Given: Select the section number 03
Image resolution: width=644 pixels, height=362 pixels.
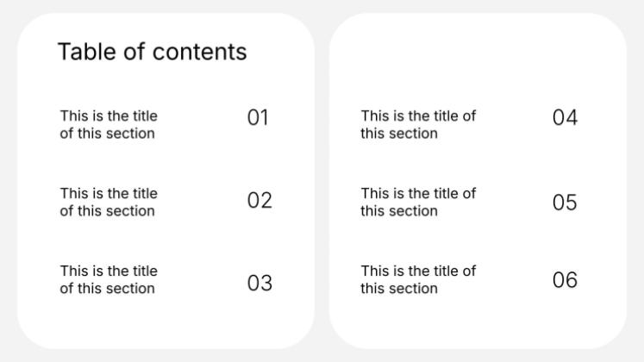Looking at the screenshot, I should pos(259,283).
